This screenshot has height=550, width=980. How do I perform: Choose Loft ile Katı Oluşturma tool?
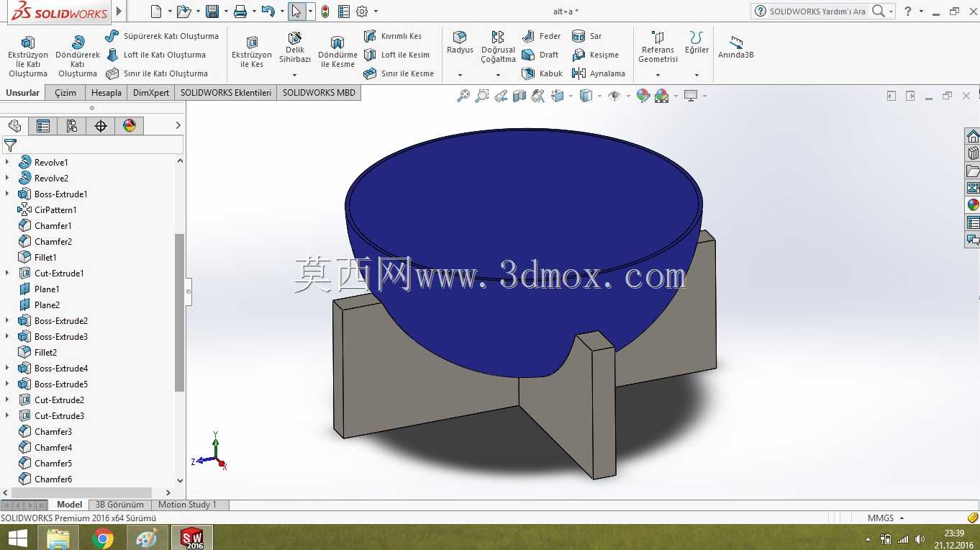tap(155, 55)
